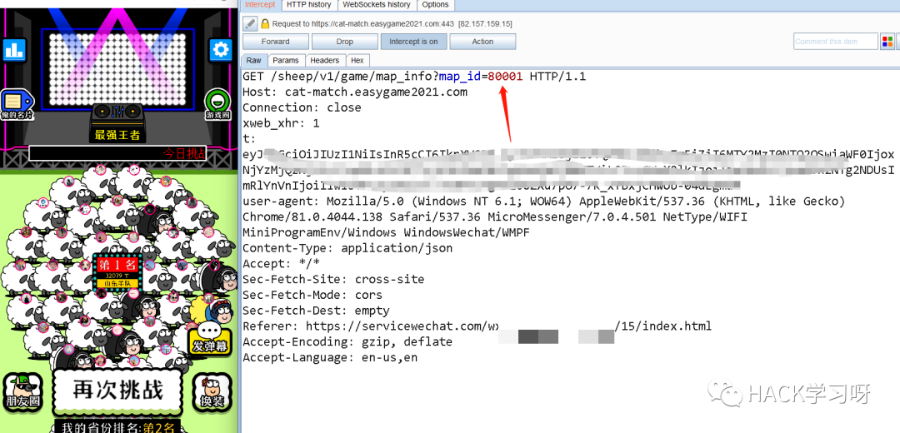Viewport: 900px width, 433px height.
Task: Open the leaderboard bar-chart icon in game
Action: (x=14, y=50)
